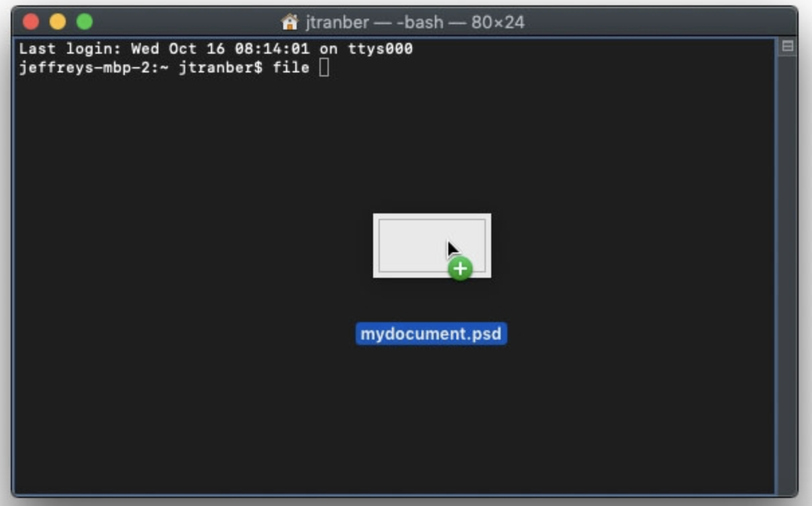Click the word file in command line
Screen dimensions: 812x506
coord(291,68)
